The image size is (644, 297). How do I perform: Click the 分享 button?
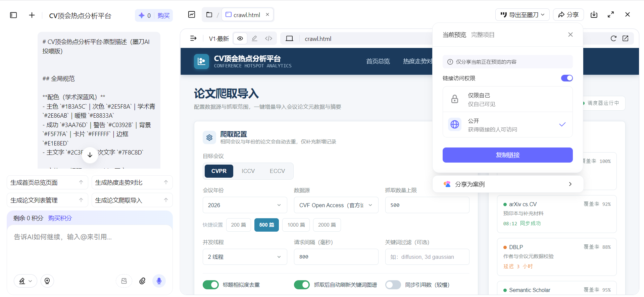coord(568,15)
